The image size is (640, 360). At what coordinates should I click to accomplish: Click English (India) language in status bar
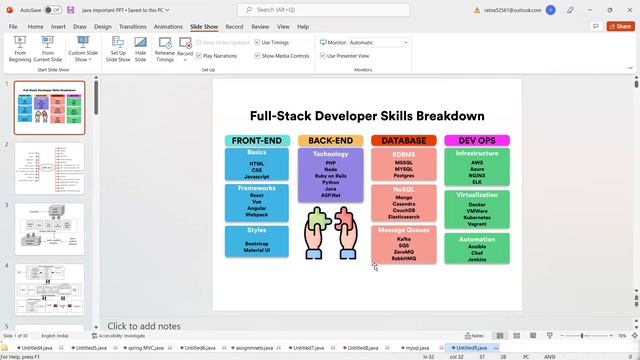coord(55,336)
